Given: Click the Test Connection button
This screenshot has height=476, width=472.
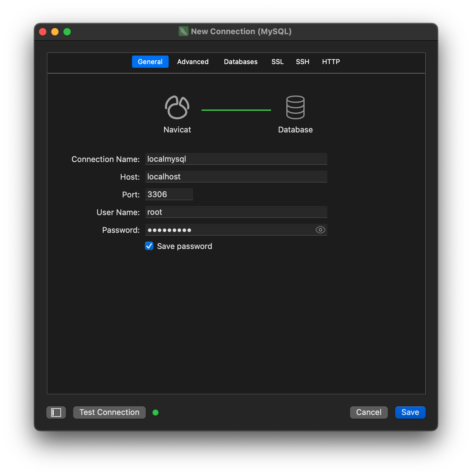Looking at the screenshot, I should tap(109, 412).
